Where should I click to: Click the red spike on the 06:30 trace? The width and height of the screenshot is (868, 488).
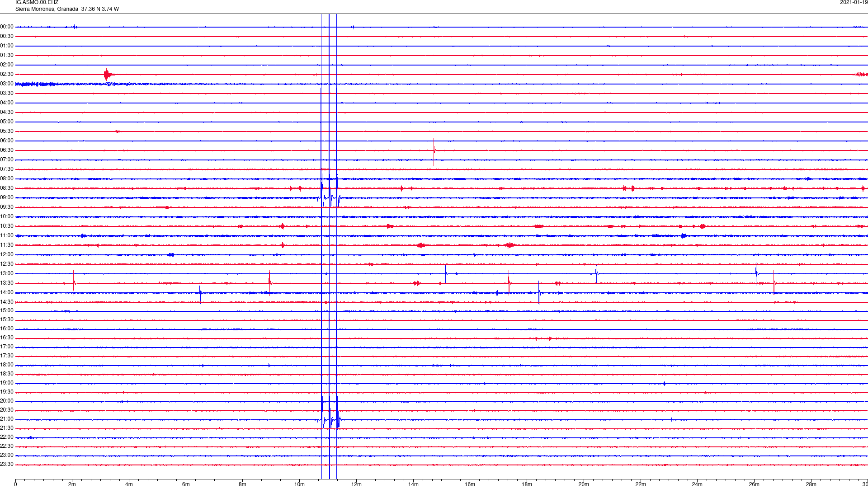[434, 151]
